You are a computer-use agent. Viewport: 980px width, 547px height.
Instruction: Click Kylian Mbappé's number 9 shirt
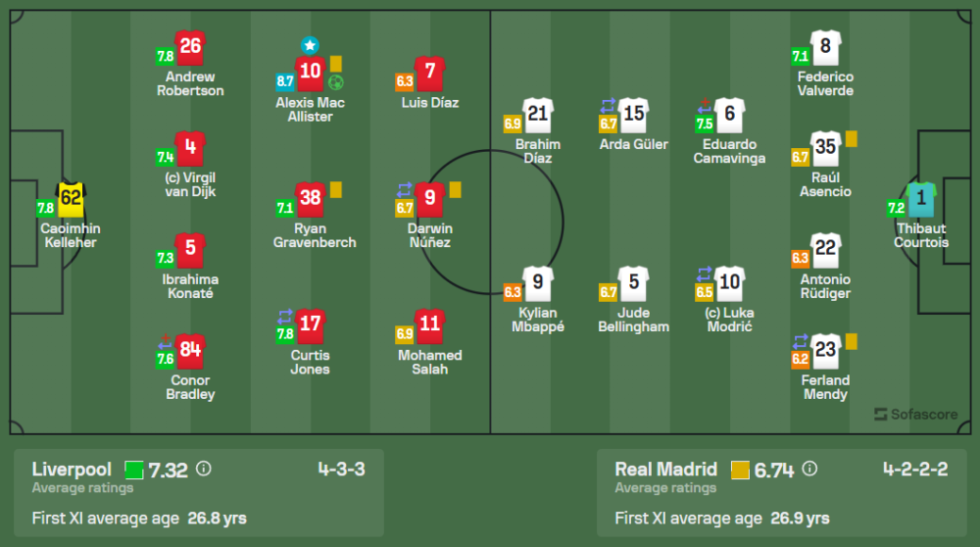click(x=537, y=284)
